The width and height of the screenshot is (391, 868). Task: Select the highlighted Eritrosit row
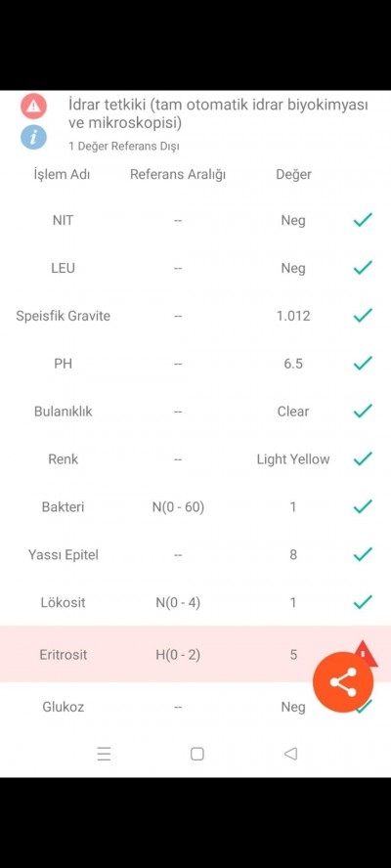[x=195, y=654]
